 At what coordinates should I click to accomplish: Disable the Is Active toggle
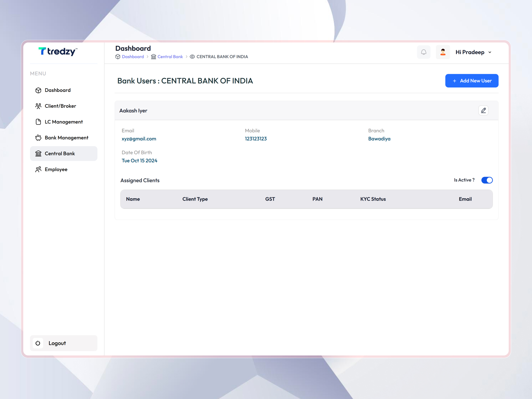pos(487,180)
